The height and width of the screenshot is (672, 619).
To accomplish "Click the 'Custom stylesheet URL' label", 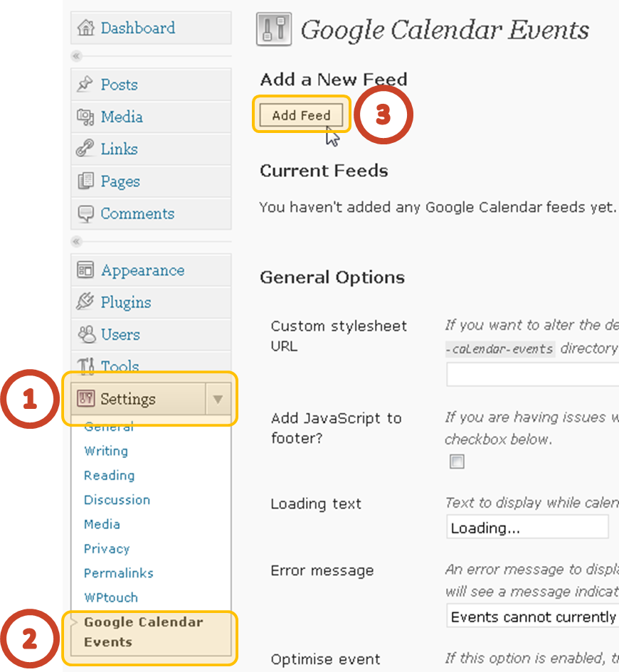I will 339,336.
